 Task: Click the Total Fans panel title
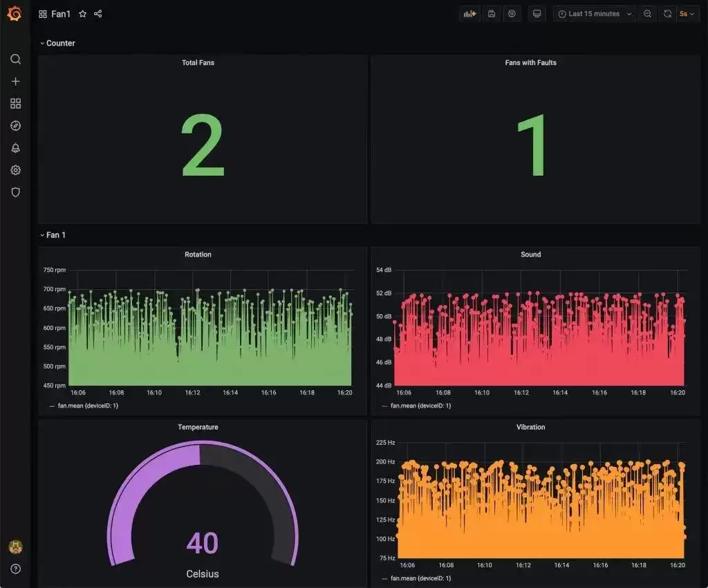[198, 63]
